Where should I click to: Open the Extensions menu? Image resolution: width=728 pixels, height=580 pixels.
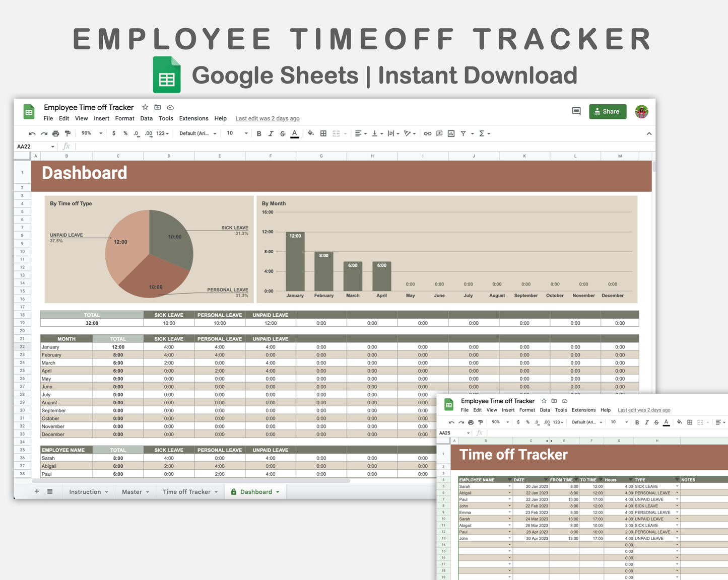point(193,118)
